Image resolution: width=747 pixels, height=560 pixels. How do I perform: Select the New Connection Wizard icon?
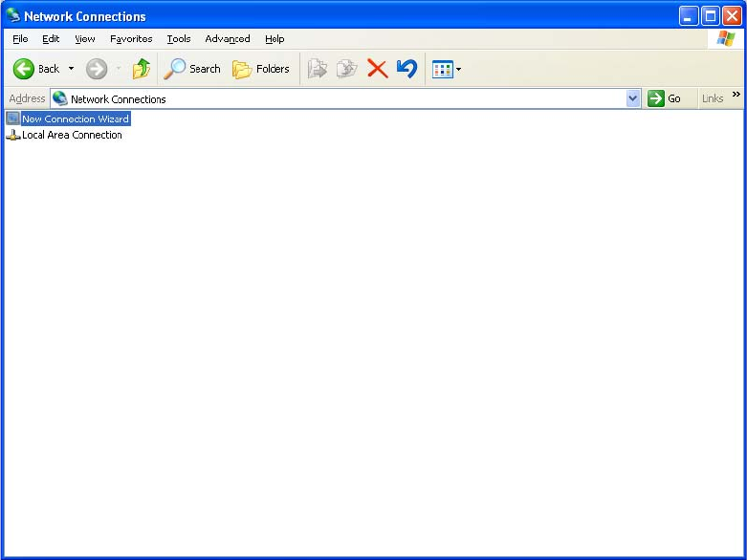click(x=12, y=118)
